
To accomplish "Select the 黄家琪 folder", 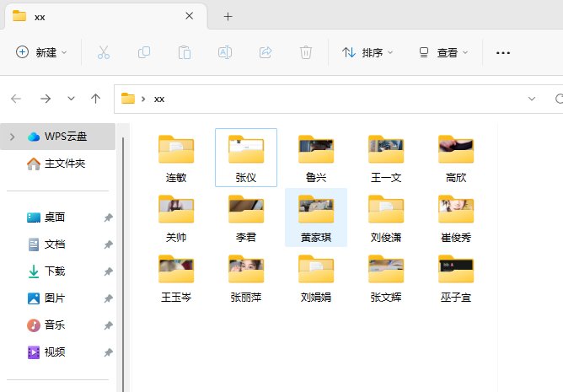I will pyautogui.click(x=316, y=218).
